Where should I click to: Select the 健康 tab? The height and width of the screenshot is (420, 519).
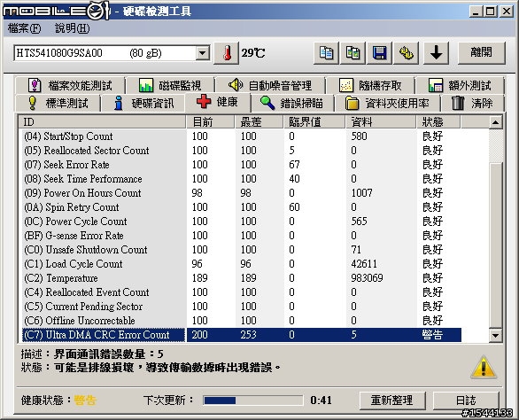click(x=218, y=102)
